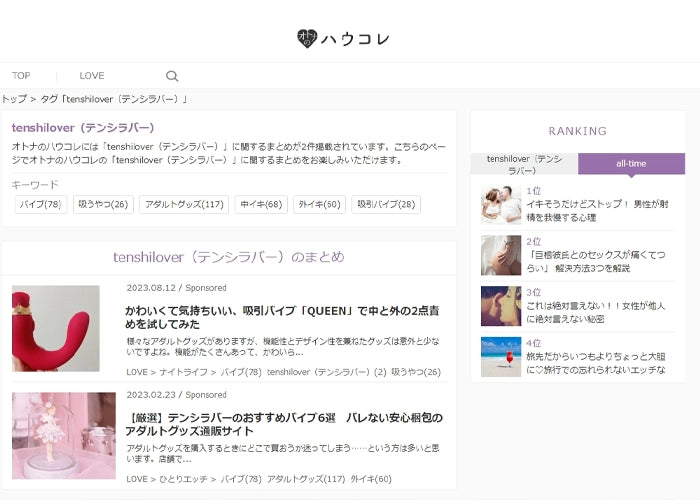Click the キーワード label
This screenshot has height=500, width=700.
[x=35, y=185]
